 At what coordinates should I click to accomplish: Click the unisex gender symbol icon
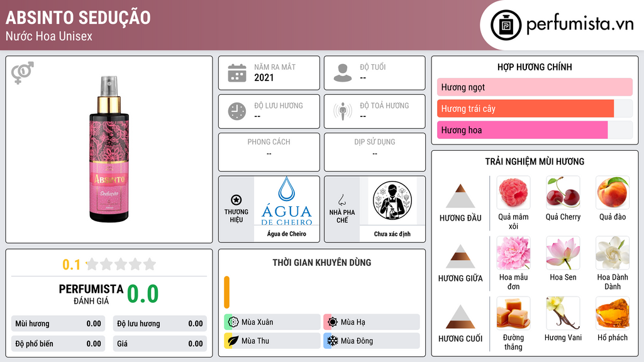coord(23,73)
